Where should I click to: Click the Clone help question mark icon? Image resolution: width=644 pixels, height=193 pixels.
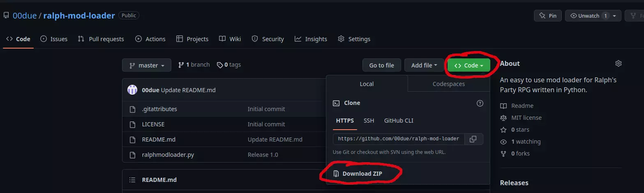(x=480, y=103)
